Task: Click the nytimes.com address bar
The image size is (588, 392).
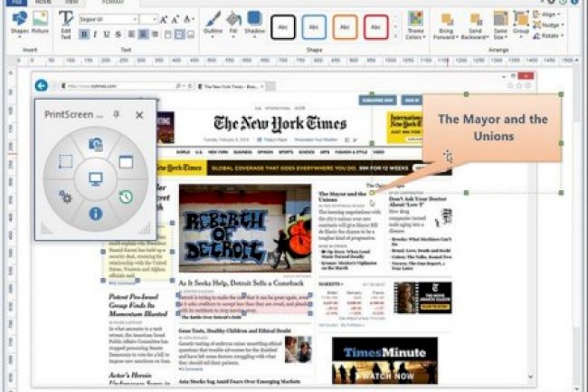Action: pyautogui.click(x=128, y=86)
